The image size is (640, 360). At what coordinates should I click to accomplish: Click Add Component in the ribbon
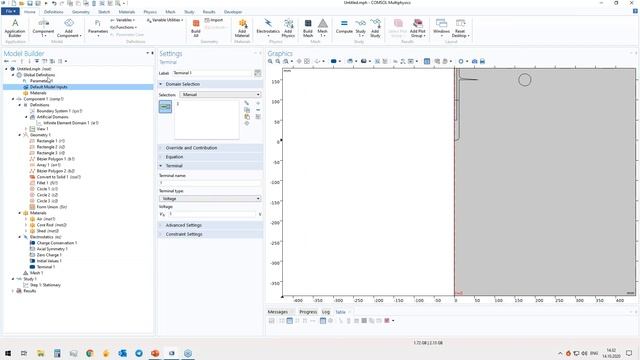coord(69,28)
